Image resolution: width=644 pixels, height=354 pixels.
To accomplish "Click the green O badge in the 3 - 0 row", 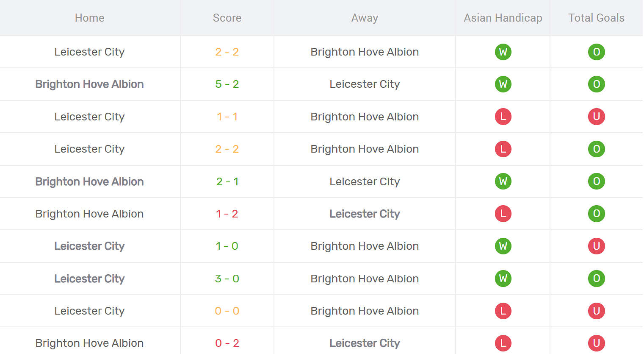I will tap(596, 279).
